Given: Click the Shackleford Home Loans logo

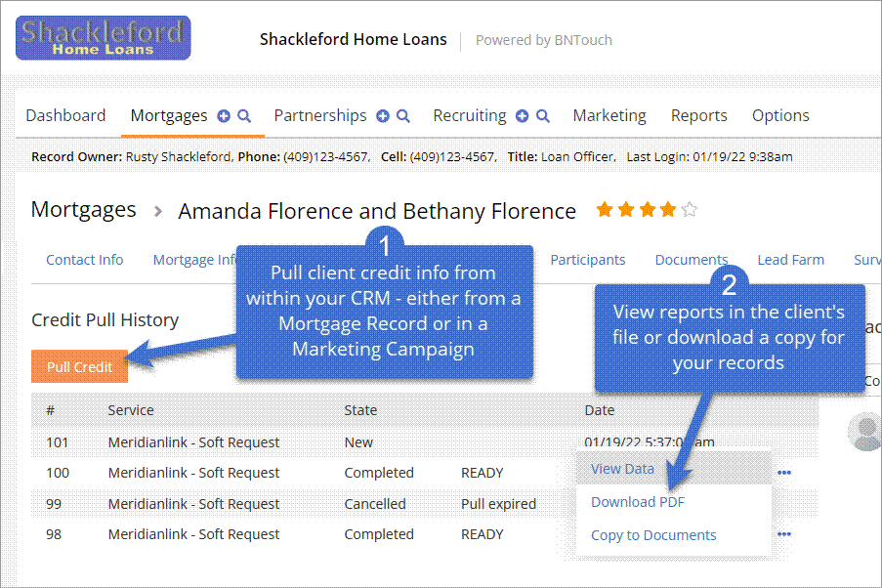Looking at the screenshot, I should [x=104, y=38].
